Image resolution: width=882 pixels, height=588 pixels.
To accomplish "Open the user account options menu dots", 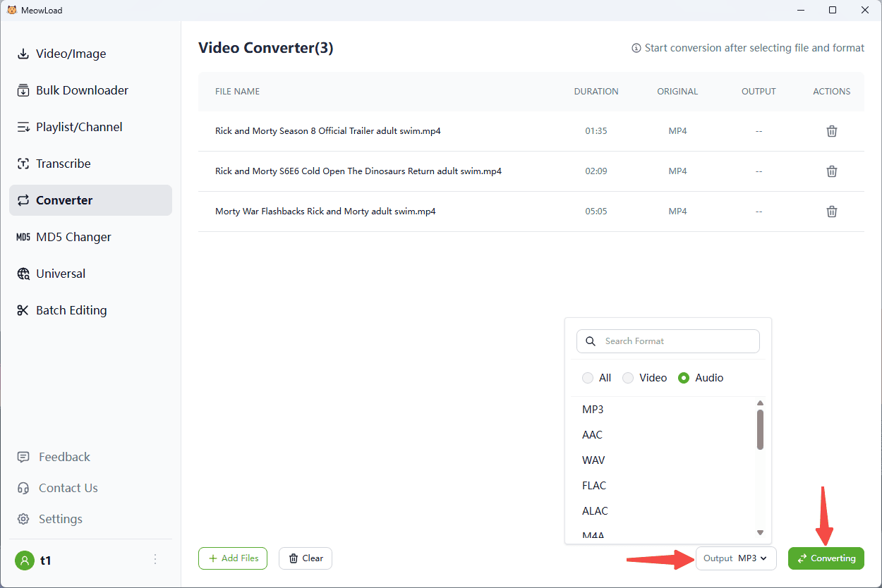I will [x=155, y=560].
